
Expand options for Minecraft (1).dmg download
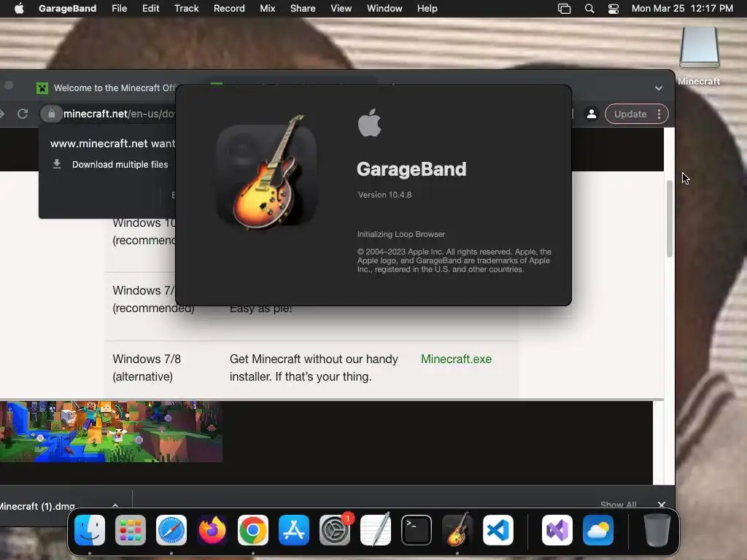[x=115, y=506]
